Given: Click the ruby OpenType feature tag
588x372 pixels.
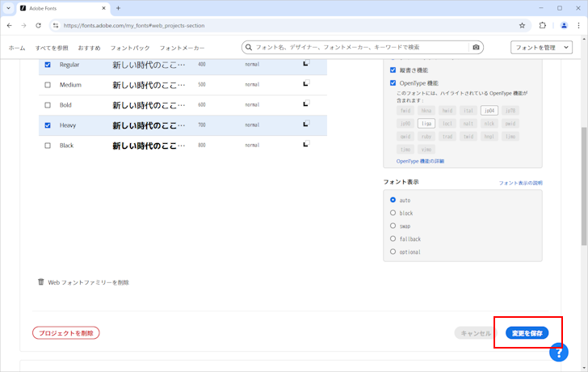Looking at the screenshot, I should (x=426, y=136).
